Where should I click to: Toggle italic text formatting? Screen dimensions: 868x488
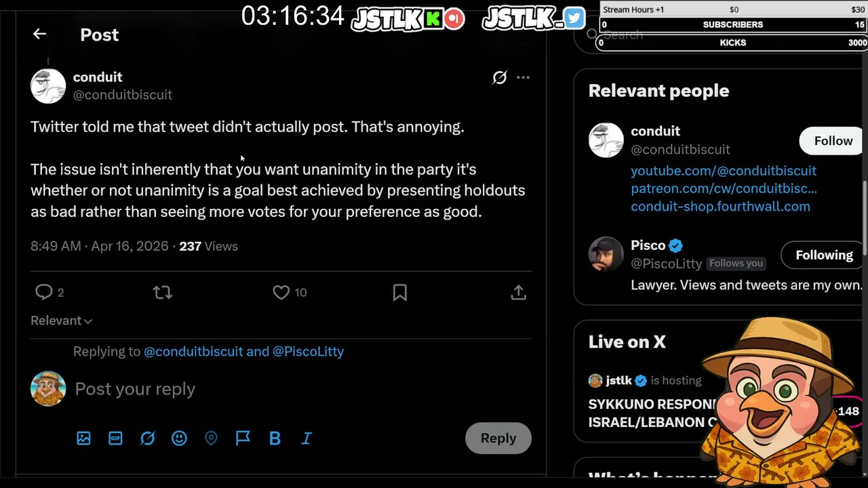(x=307, y=439)
